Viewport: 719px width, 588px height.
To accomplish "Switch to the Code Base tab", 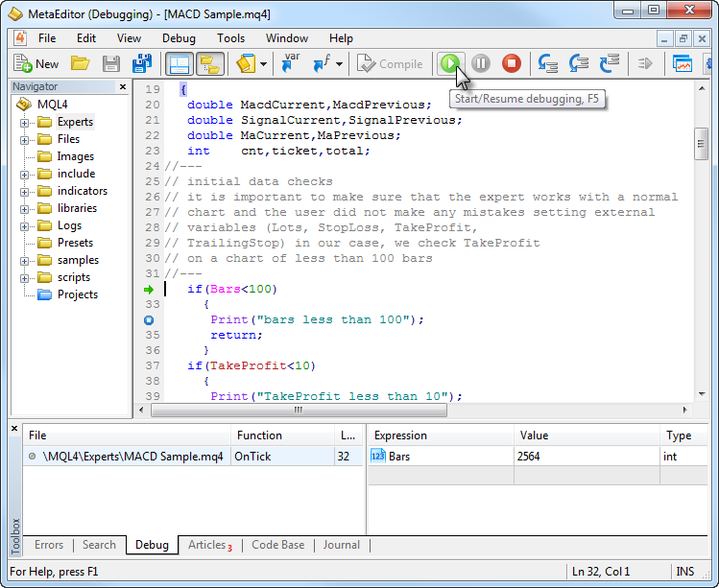I will (277, 545).
